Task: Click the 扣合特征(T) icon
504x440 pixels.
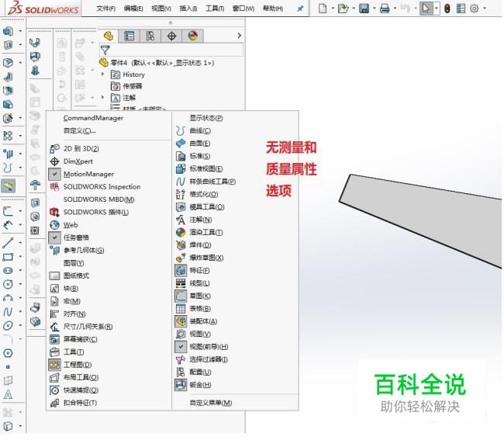Action: pyautogui.click(x=54, y=403)
